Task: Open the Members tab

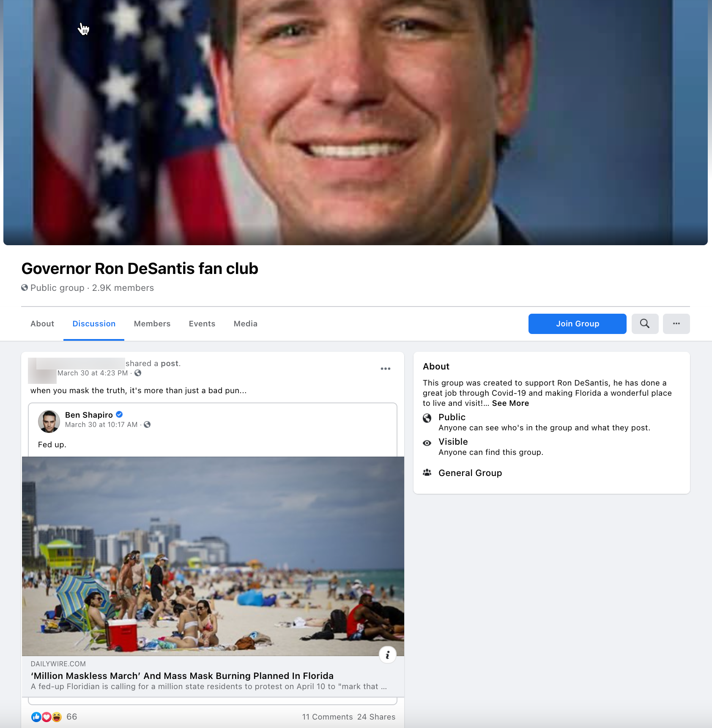Action: coord(152,324)
